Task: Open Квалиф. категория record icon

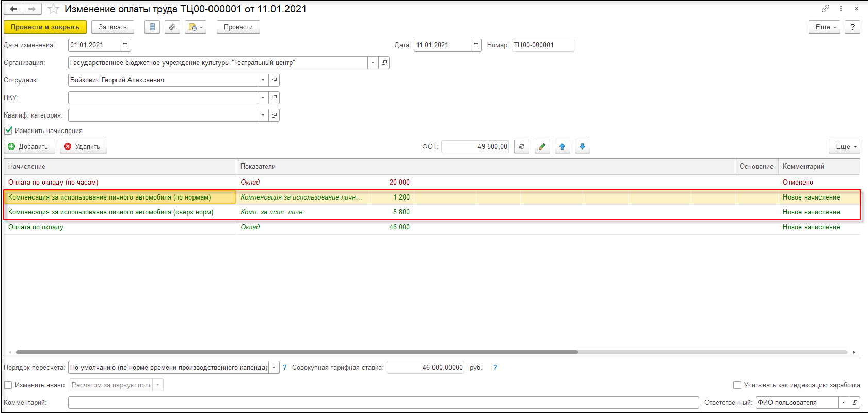Action: coord(274,115)
